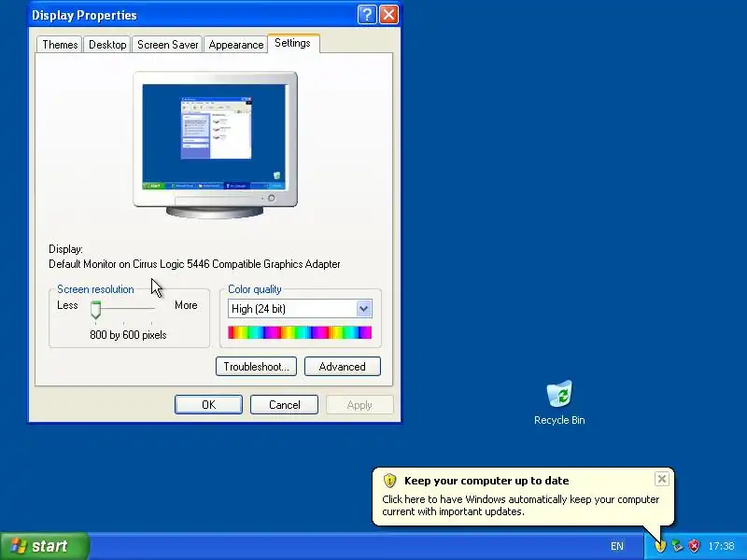Open the Screen Saver tab
747x560 pixels.
pos(168,45)
